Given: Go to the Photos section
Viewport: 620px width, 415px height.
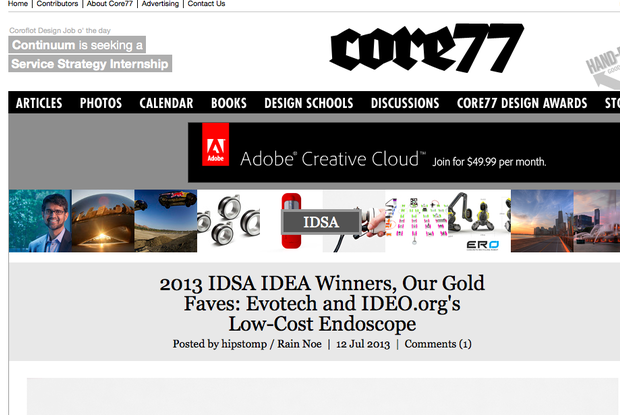Looking at the screenshot, I should [x=101, y=103].
